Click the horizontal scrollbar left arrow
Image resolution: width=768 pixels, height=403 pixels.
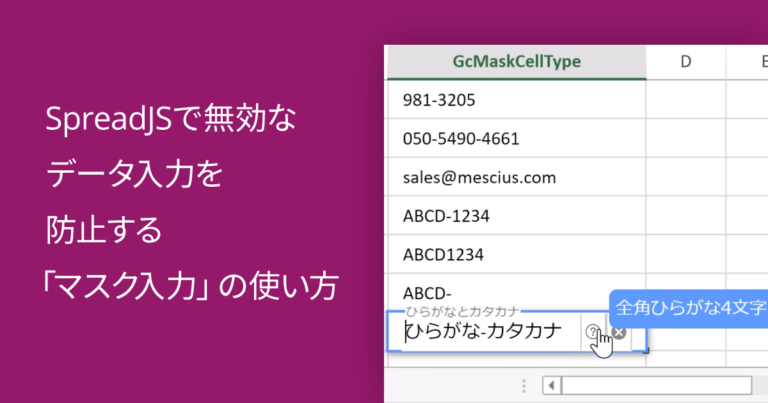click(552, 385)
